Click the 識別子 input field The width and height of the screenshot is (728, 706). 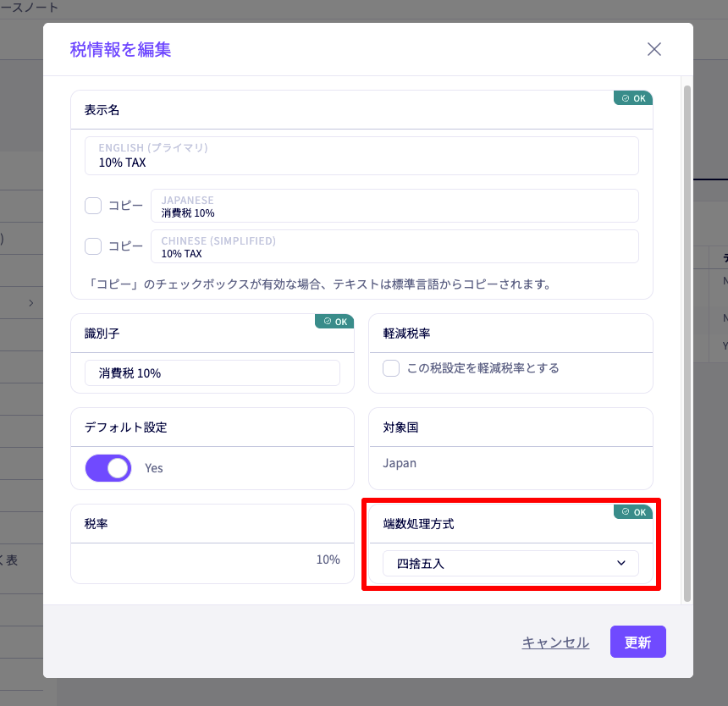click(212, 373)
